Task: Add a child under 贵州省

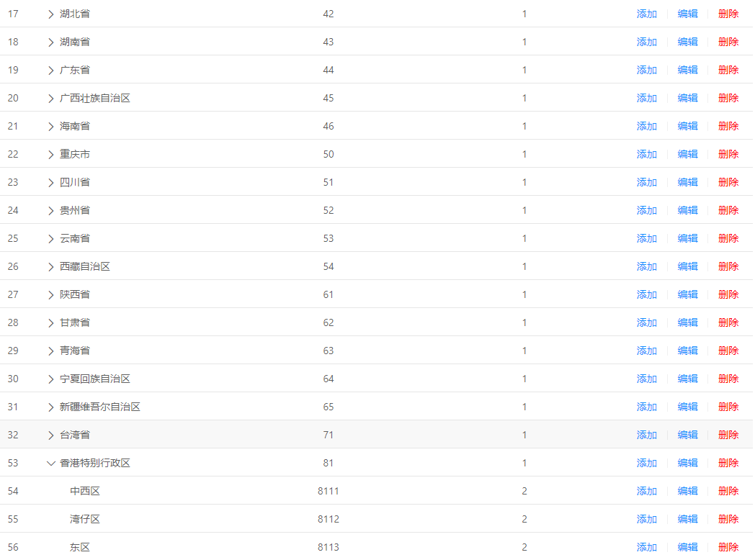Action: [x=646, y=211]
